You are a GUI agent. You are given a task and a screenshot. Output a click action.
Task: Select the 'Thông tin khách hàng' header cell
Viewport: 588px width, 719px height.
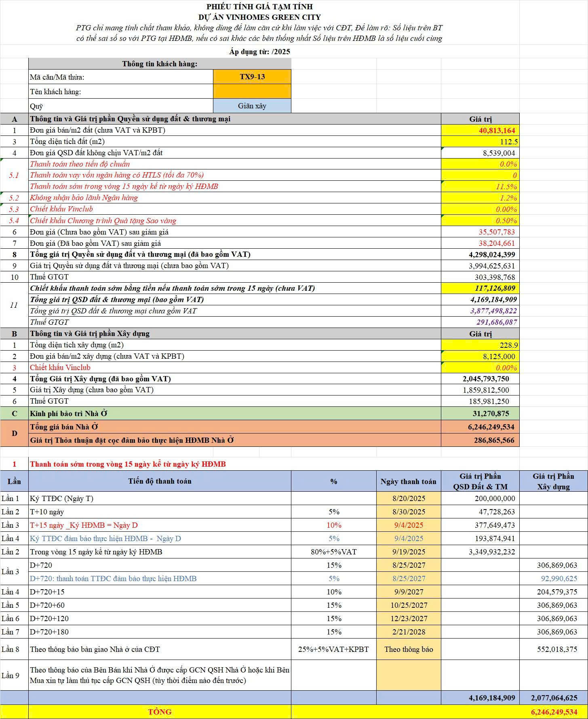click(x=160, y=64)
